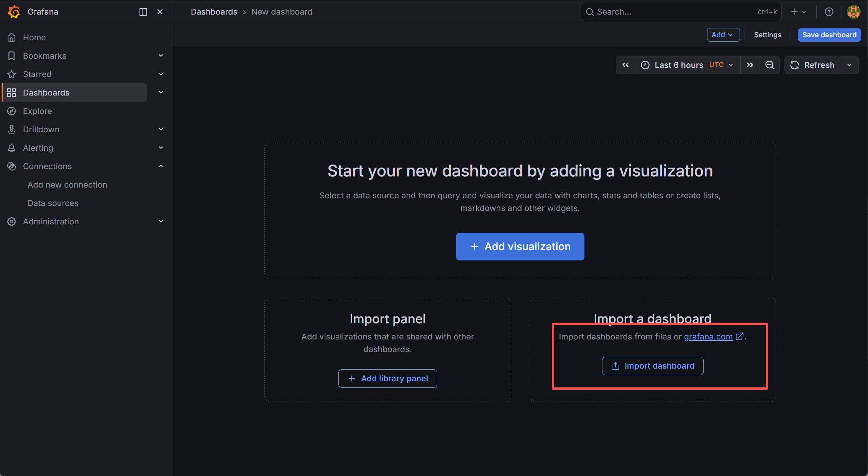Click the clock icon in time picker

point(645,65)
